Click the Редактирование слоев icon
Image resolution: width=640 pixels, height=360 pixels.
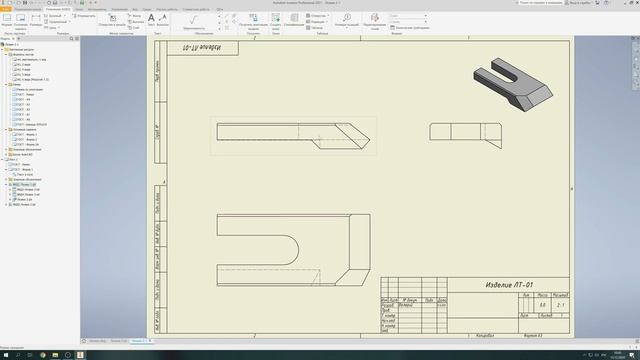coord(375,21)
